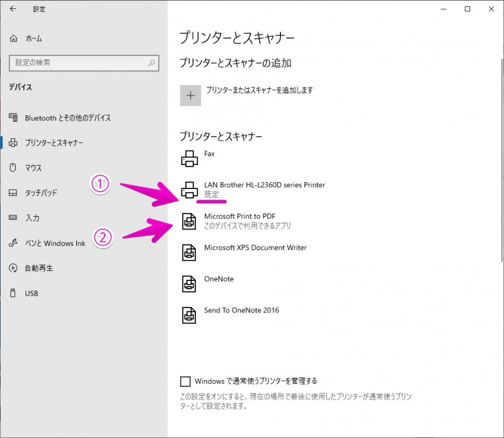Image resolution: width=504 pixels, height=438 pixels.
Task: Open Bluetooth とその他のデバイス settings
Action: 67,118
